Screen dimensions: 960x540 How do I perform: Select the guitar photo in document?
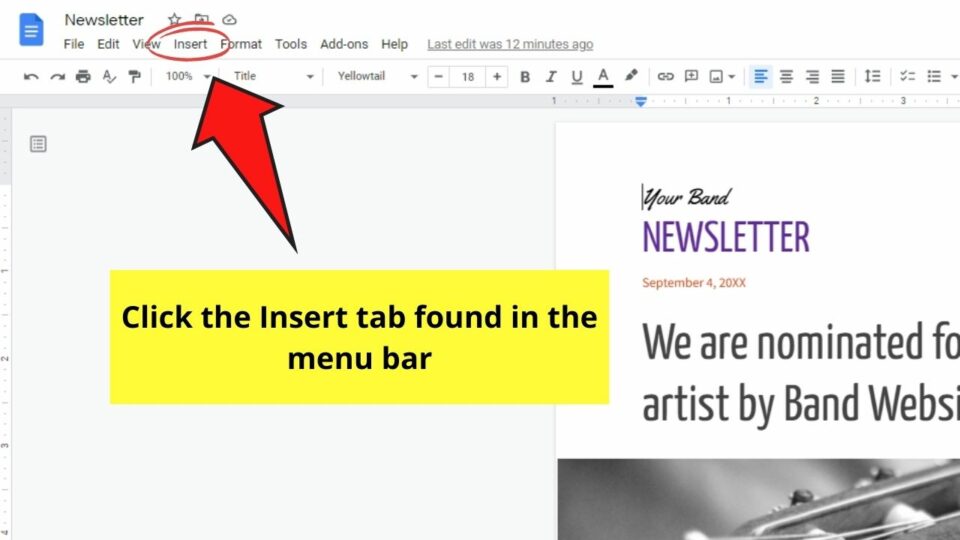[x=759, y=499]
